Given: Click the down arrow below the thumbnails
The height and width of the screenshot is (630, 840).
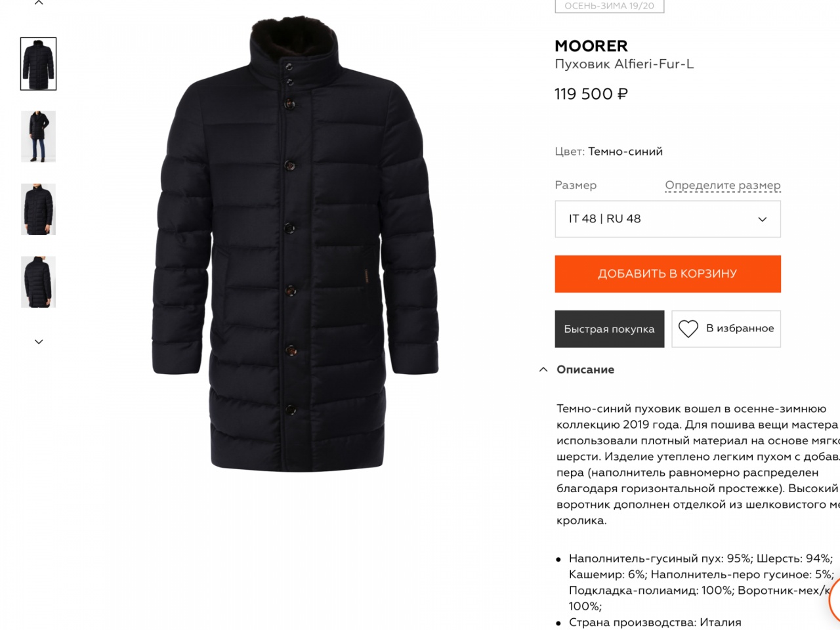Looking at the screenshot, I should tap(39, 342).
